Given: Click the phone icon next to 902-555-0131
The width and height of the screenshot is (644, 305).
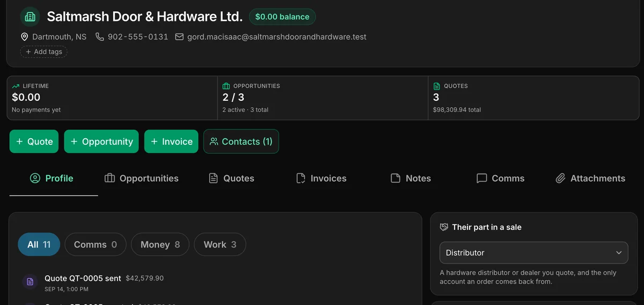Looking at the screenshot, I should coord(99,37).
